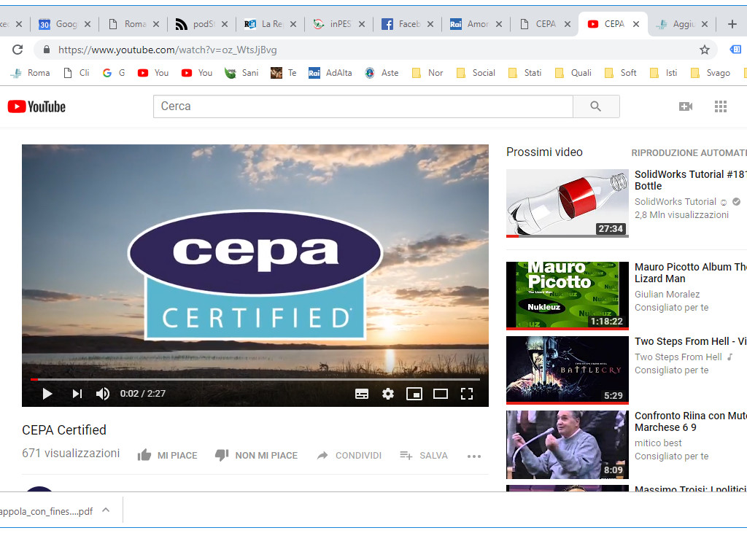Click the video progress bar
Viewport: 747px width, 560px height.
pyautogui.click(x=255, y=379)
